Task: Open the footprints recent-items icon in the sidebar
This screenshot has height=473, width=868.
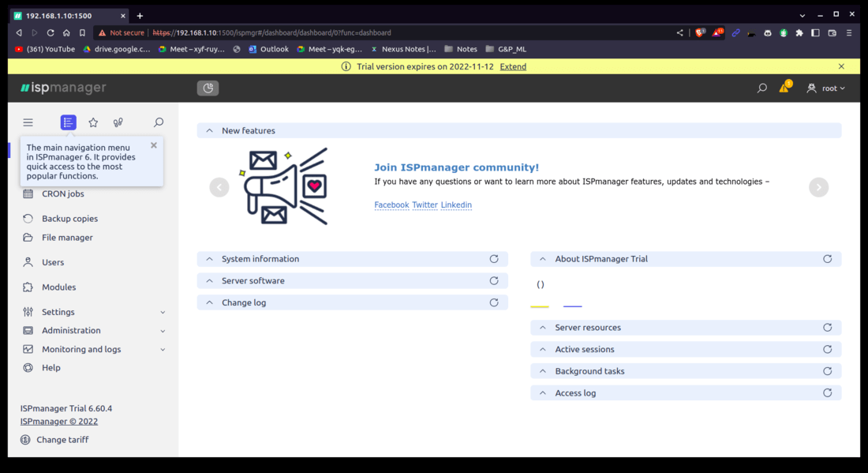Action: [x=118, y=122]
